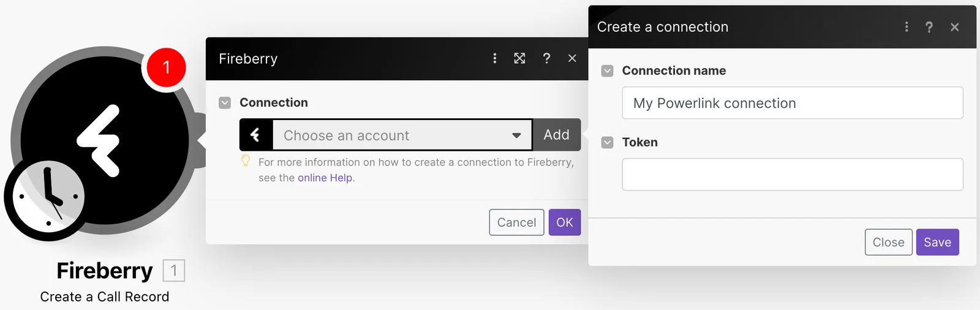The width and height of the screenshot is (980, 310).
Task: Click the red notification badge showing 1
Action: tap(166, 67)
